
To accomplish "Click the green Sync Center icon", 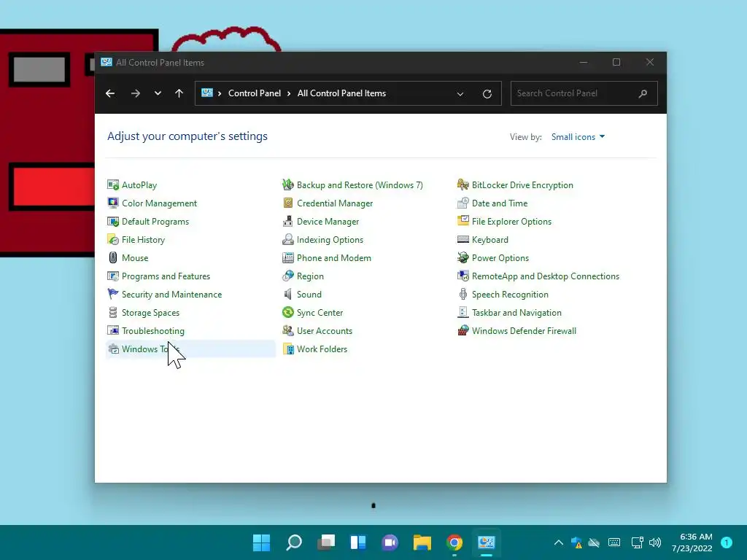I will point(287,312).
